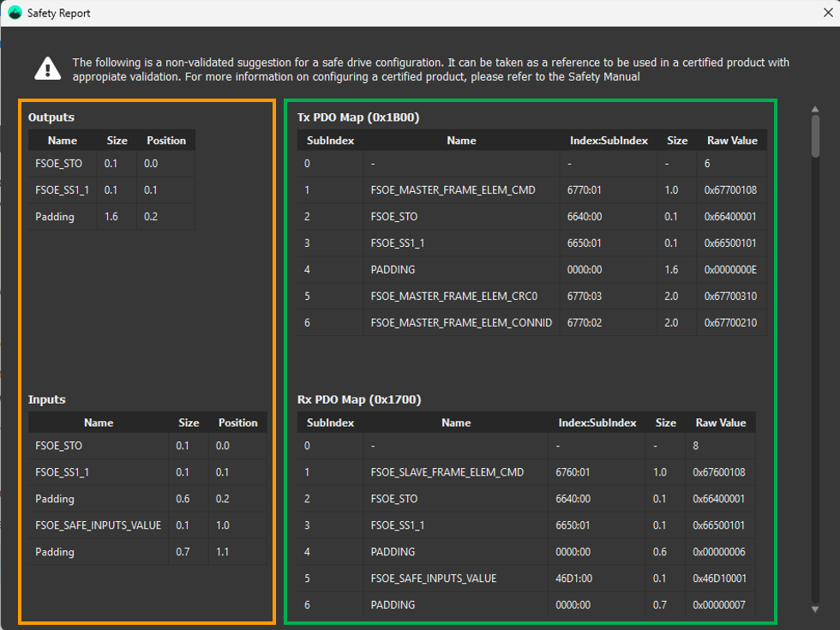
Task: Click Index:SubIndex header in Tx PDO Map table
Action: (x=609, y=141)
